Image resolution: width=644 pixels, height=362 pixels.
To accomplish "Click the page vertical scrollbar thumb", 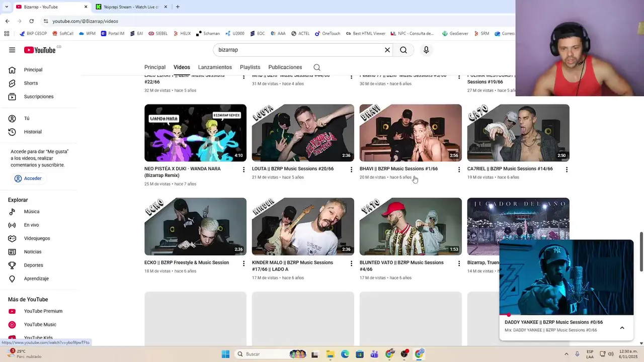I will click(x=641, y=252).
